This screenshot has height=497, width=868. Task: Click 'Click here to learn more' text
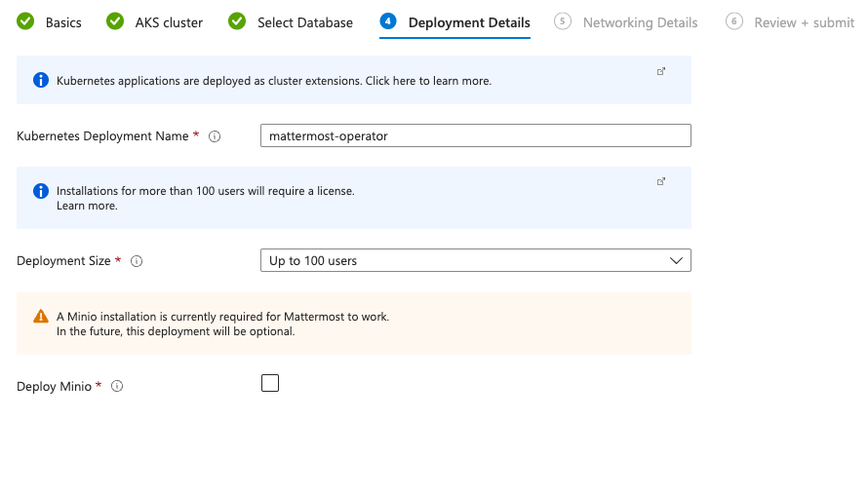tap(428, 81)
